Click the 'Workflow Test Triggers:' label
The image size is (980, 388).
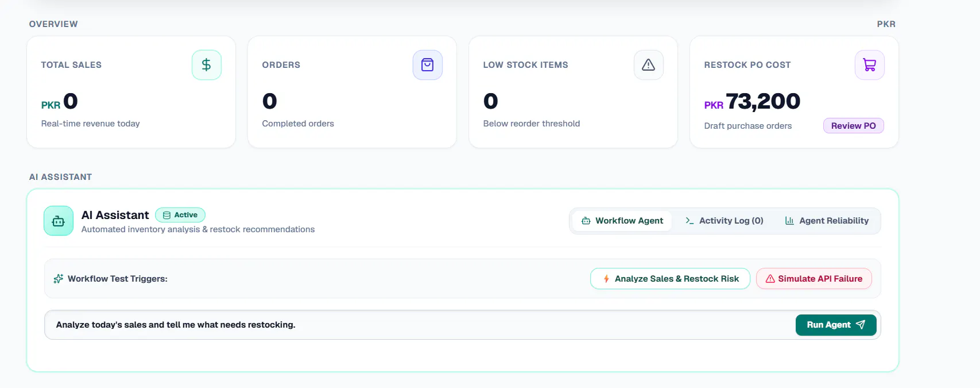point(118,279)
